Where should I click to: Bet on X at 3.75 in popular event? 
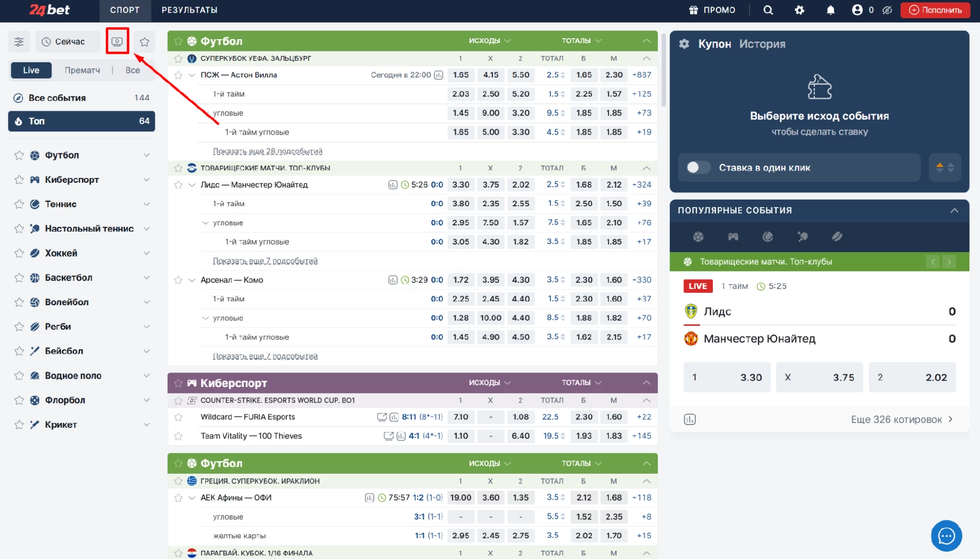coord(819,377)
